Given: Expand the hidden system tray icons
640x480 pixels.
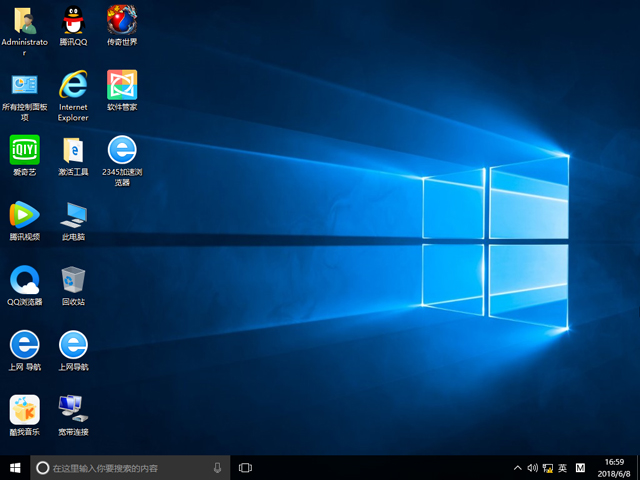Looking at the screenshot, I should point(517,468).
